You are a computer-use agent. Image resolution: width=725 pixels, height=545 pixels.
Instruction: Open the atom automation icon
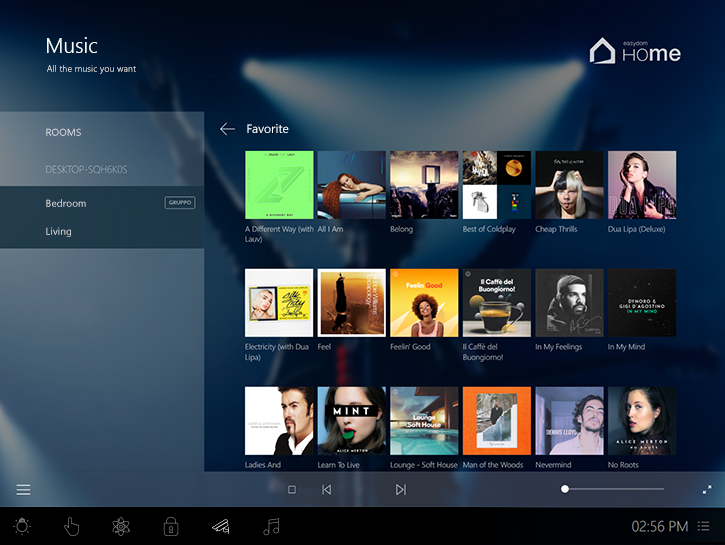[x=121, y=527]
